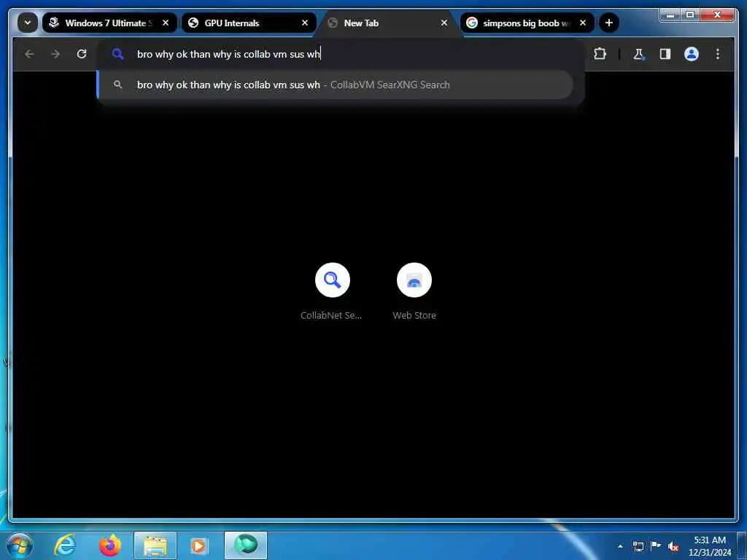Switch to the simpsons big boob tab
Screen dimensions: 747x560
coord(527,23)
